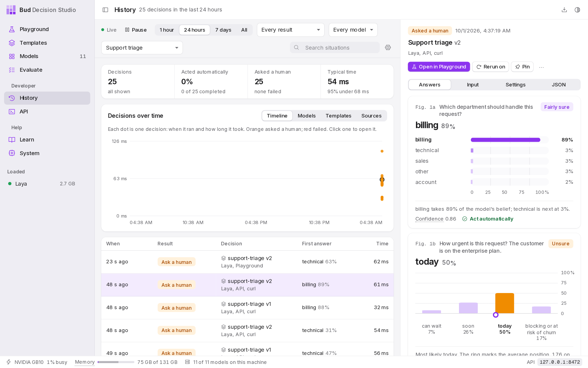Viewport: 588px width, 368px height.
Task: Open the 23 s ago decision row
Action: [x=247, y=262]
